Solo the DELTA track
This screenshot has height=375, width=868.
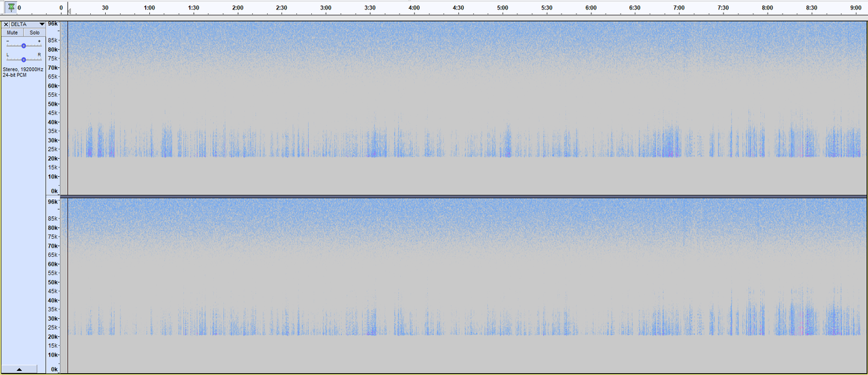tap(35, 33)
